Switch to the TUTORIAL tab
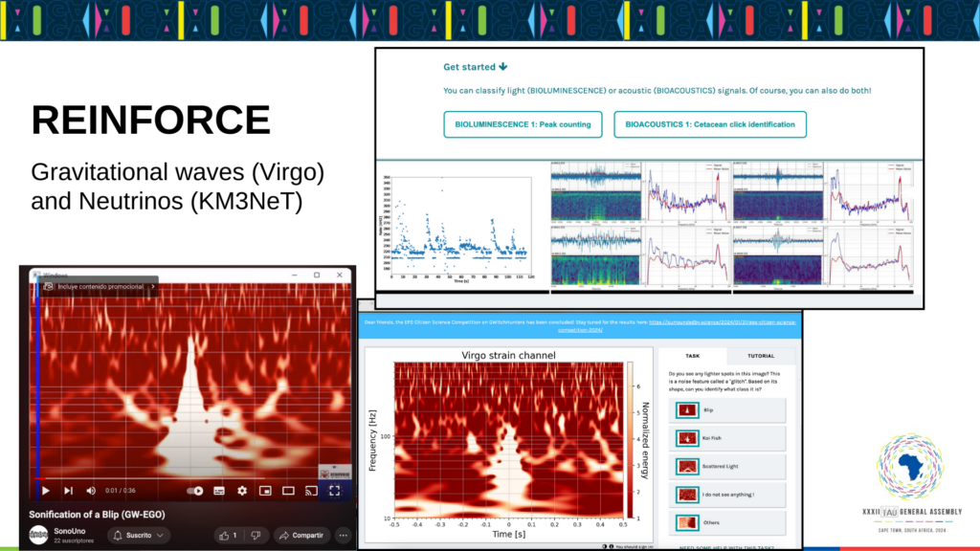980x551 pixels. [761, 356]
